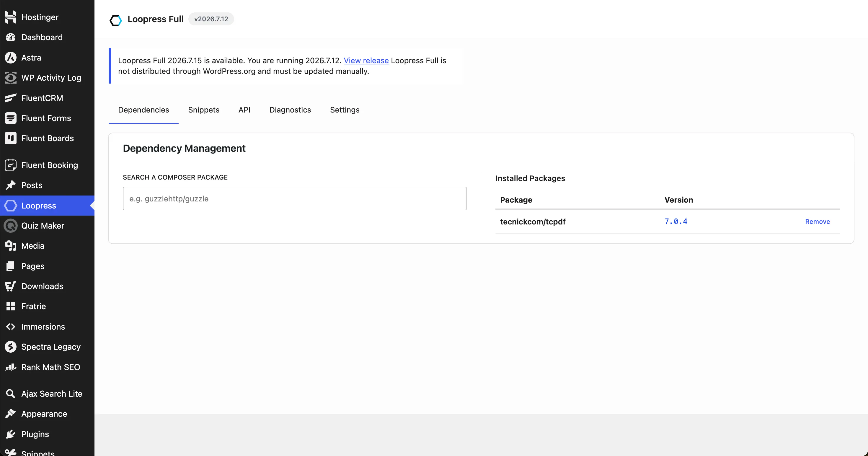Click the Ajax Search Lite magnifier icon
The width and height of the screenshot is (868, 456).
[10, 394]
